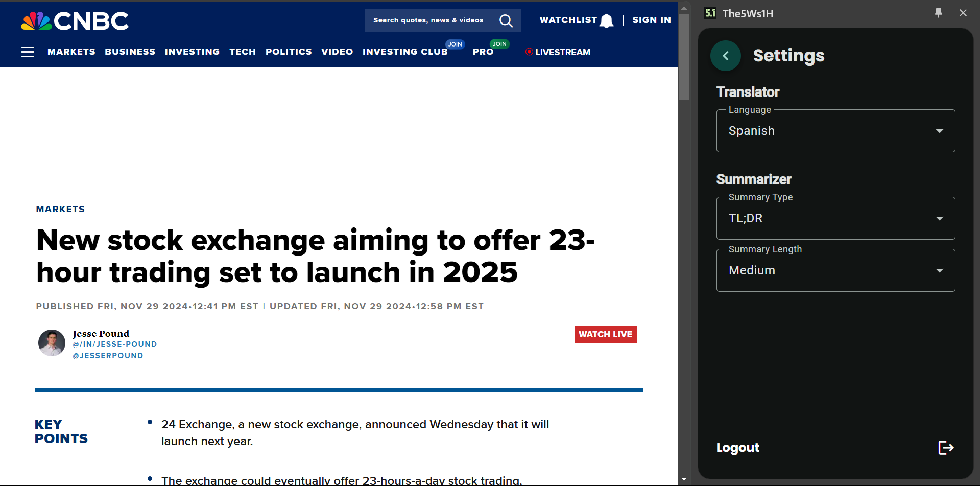Screen dimensions: 980x486
Task: Open the LIVESTREAM link
Action: click(x=563, y=52)
